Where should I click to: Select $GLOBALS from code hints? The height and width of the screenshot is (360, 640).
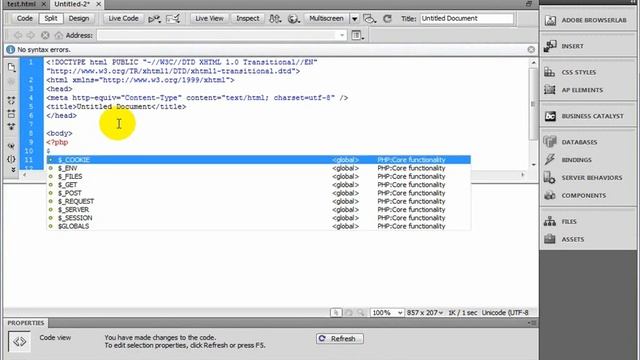(x=258, y=226)
